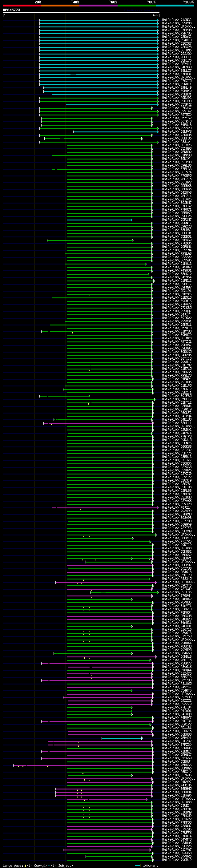Viewport: 197px width, 868px height.
Task: Click the red 20% identity legend segment
Action: click(22, 6)
